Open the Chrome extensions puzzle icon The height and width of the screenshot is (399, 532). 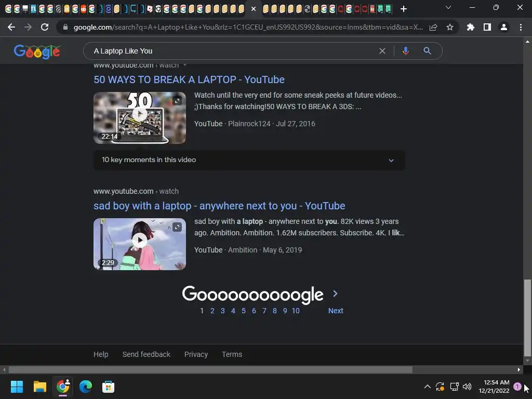[471, 27]
